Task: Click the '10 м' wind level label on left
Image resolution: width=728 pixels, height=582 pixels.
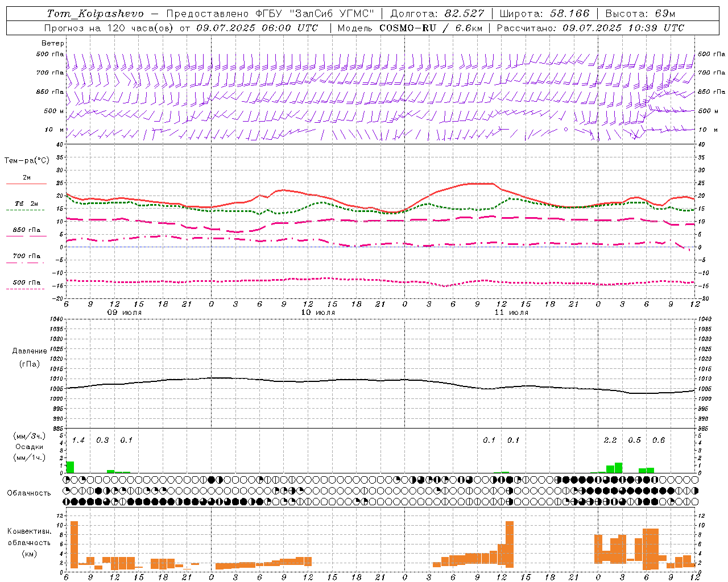Action: pos(54,130)
